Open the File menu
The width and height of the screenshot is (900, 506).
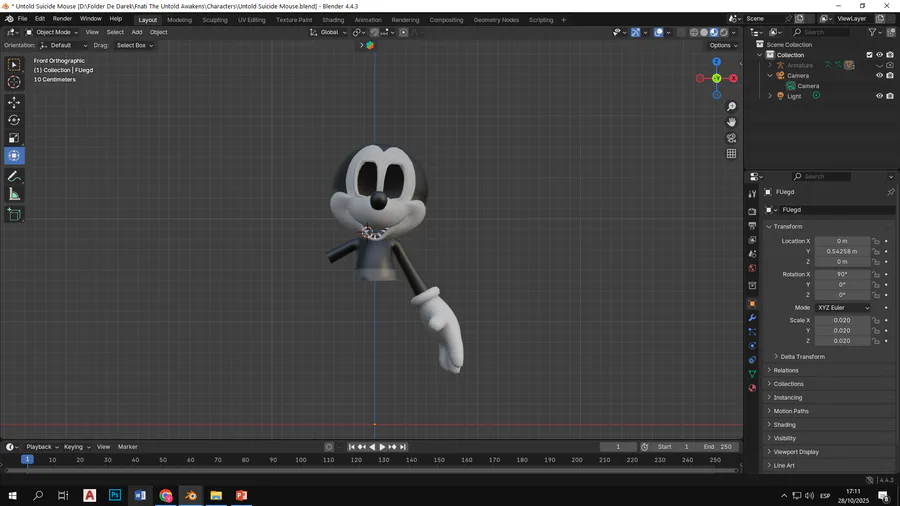[22, 19]
